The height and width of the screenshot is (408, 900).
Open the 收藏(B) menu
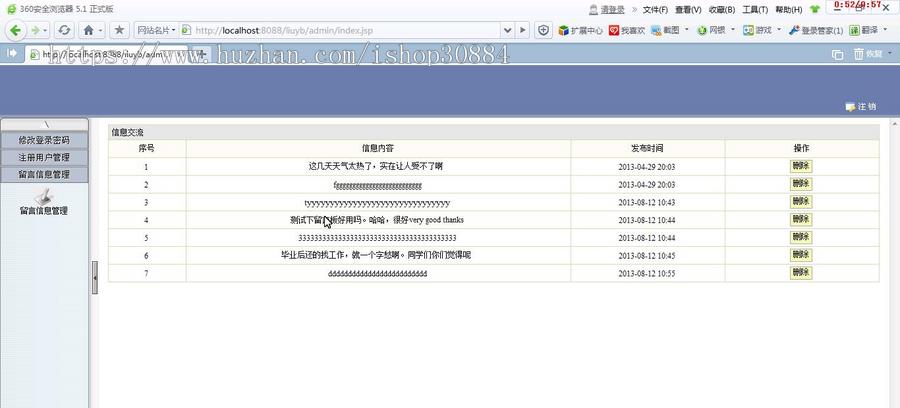tap(721, 9)
